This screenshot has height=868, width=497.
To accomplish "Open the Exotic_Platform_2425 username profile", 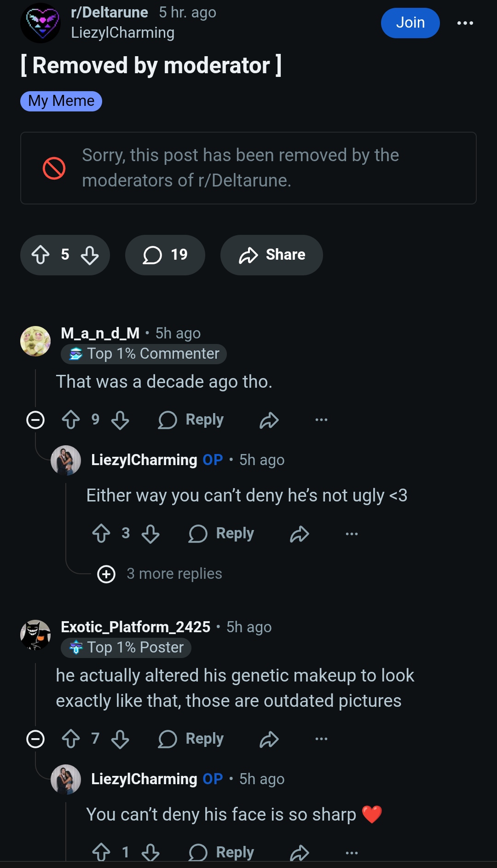I will [x=136, y=627].
